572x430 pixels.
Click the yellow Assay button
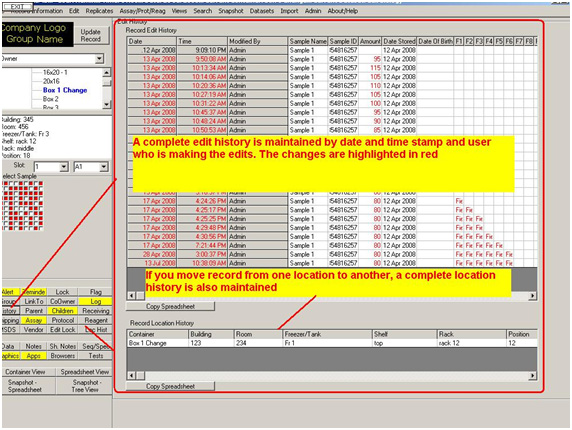(34, 320)
